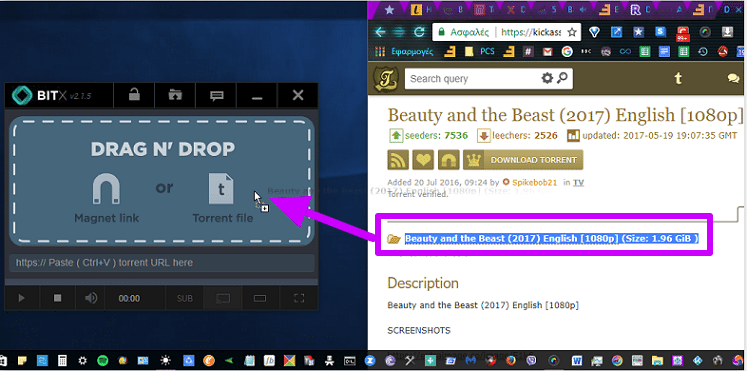The height and width of the screenshot is (371, 747).
Task: Toggle subtitles with the SUB button
Action: click(185, 299)
